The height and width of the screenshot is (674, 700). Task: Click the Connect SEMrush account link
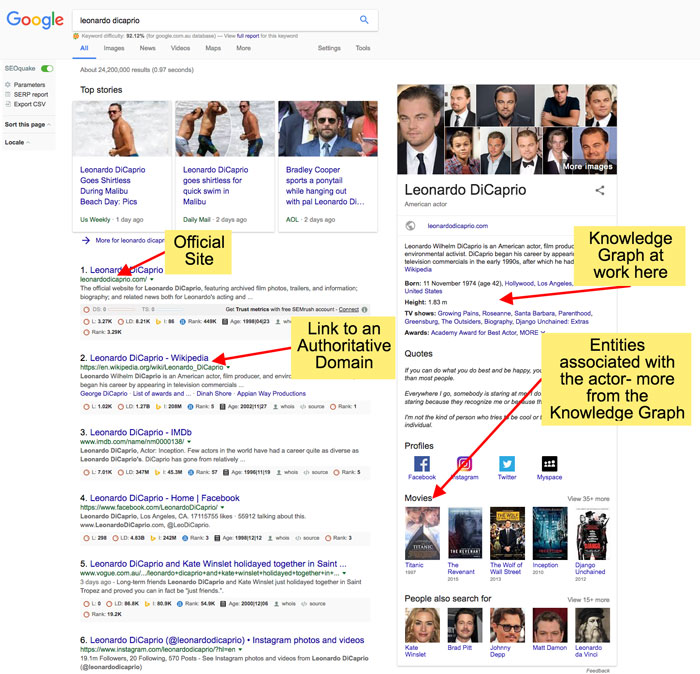[x=348, y=309]
